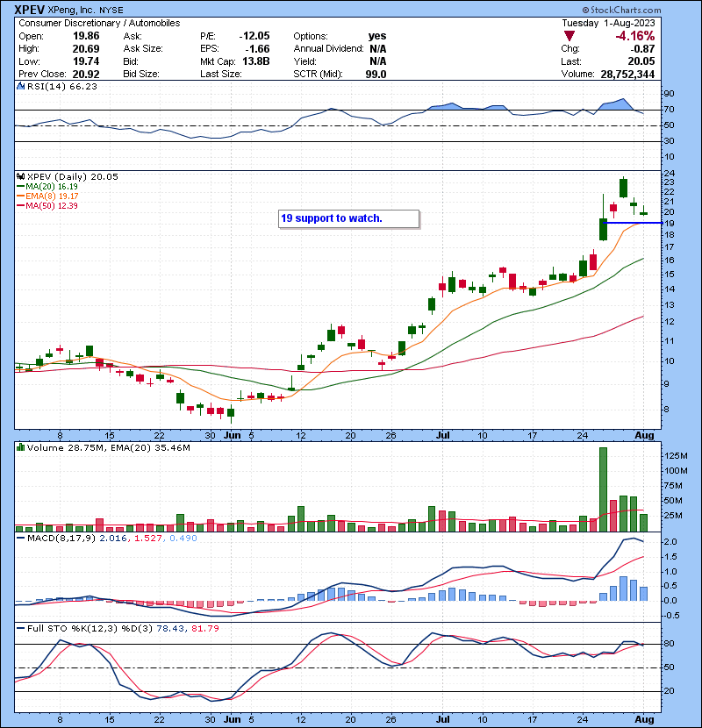This screenshot has height=728, width=702.
Task: Click the -4.16% percent change
Action: (x=634, y=36)
